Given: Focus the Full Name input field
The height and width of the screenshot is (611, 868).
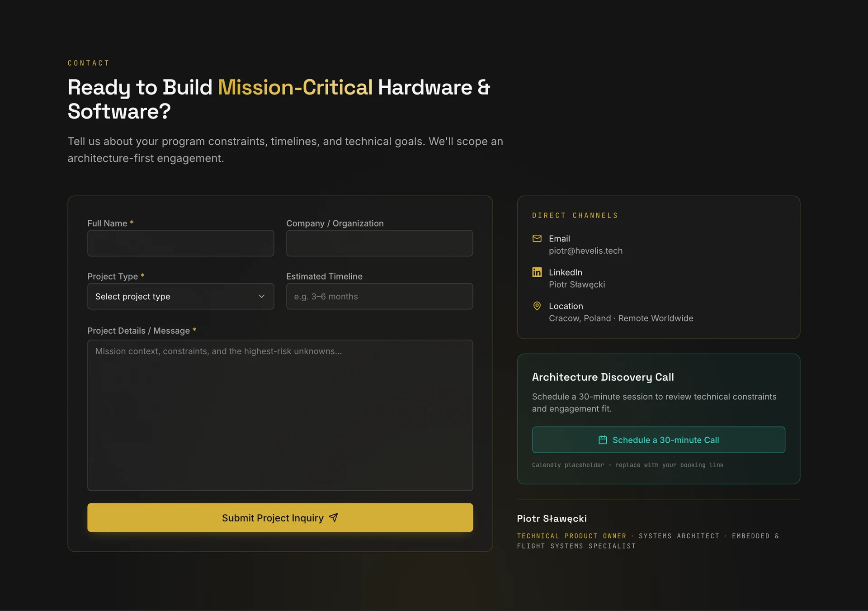Looking at the screenshot, I should 180,243.
